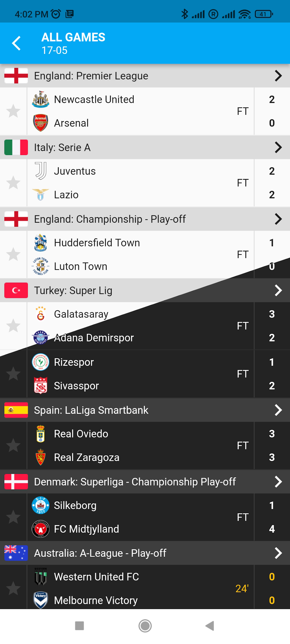Expand Turkey: Super Lig league arrow
The image size is (290, 644).
click(278, 290)
